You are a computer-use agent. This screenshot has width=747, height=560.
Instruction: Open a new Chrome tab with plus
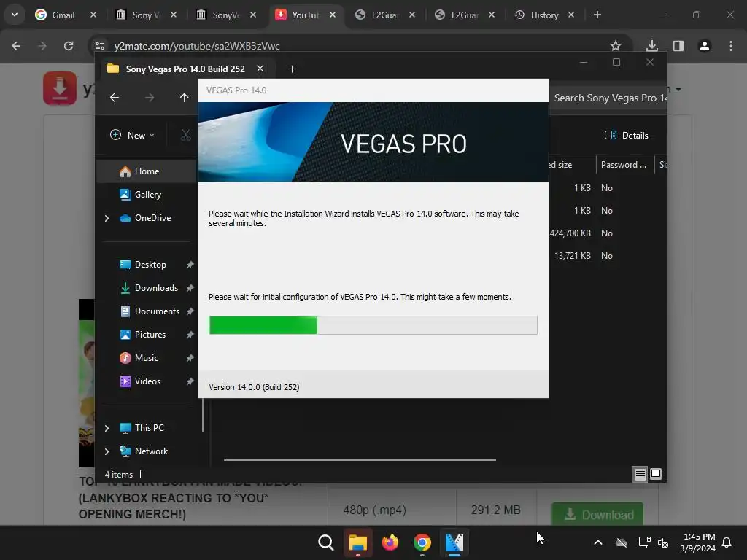click(x=597, y=15)
